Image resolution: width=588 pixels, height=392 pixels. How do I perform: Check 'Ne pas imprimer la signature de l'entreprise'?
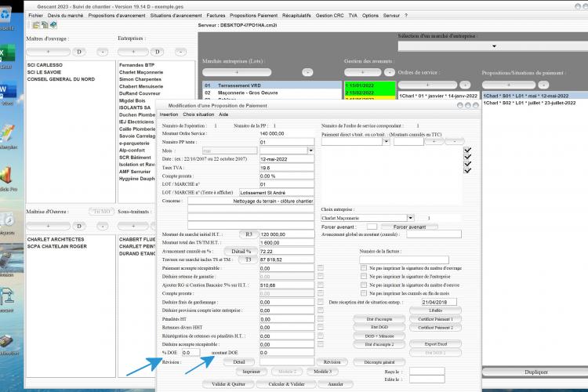click(x=363, y=276)
